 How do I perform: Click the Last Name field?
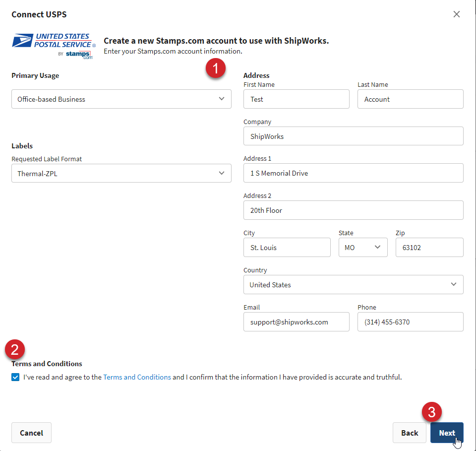coord(411,99)
